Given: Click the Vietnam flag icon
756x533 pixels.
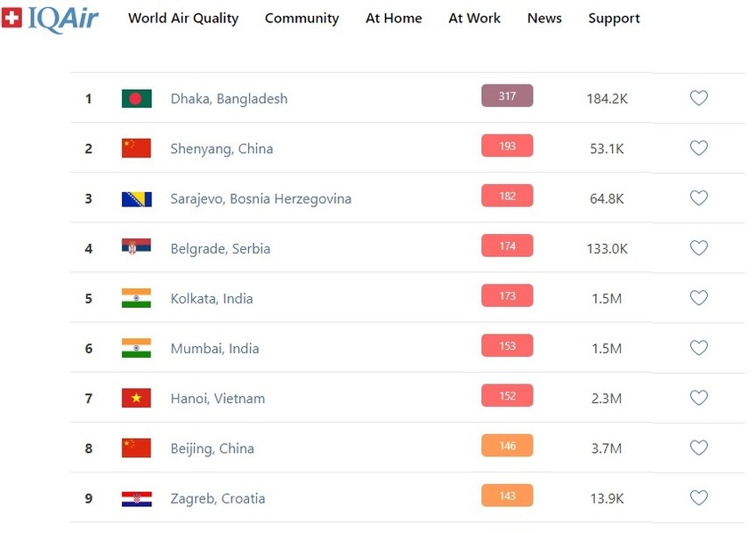Looking at the screenshot, I should click(136, 398).
